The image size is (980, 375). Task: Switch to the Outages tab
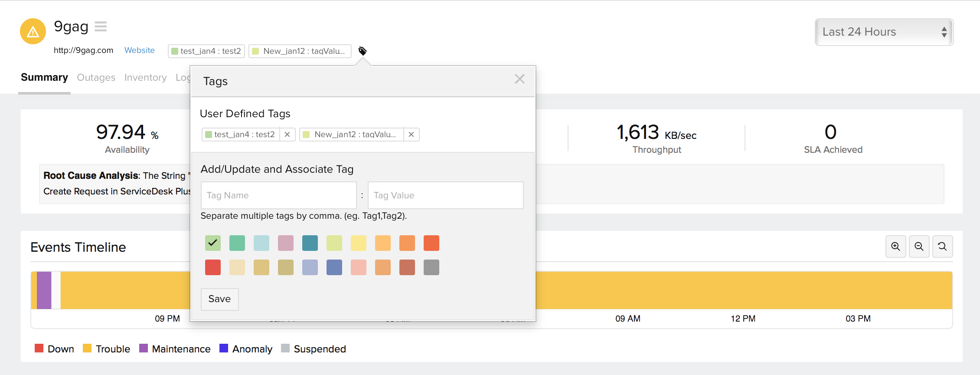pos(96,78)
